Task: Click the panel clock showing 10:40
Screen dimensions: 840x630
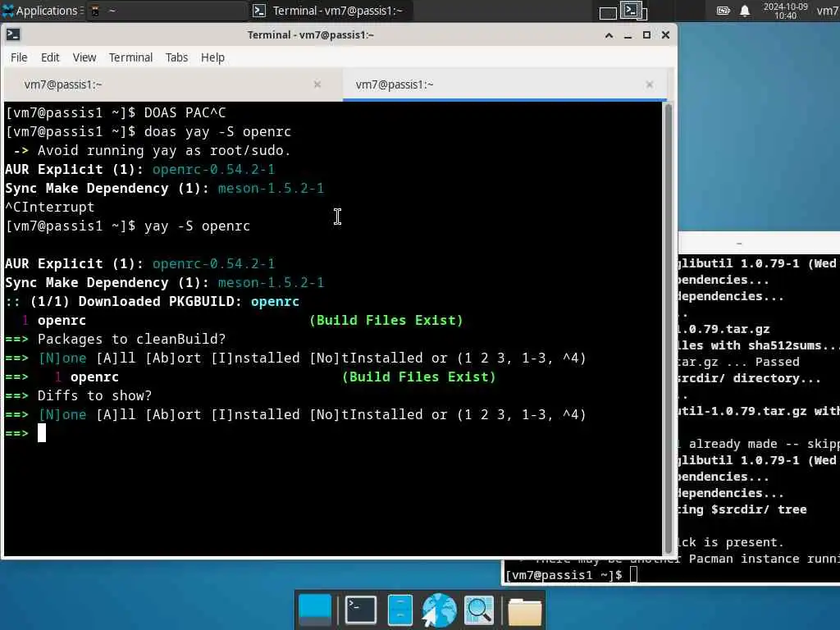Action: coord(785,11)
